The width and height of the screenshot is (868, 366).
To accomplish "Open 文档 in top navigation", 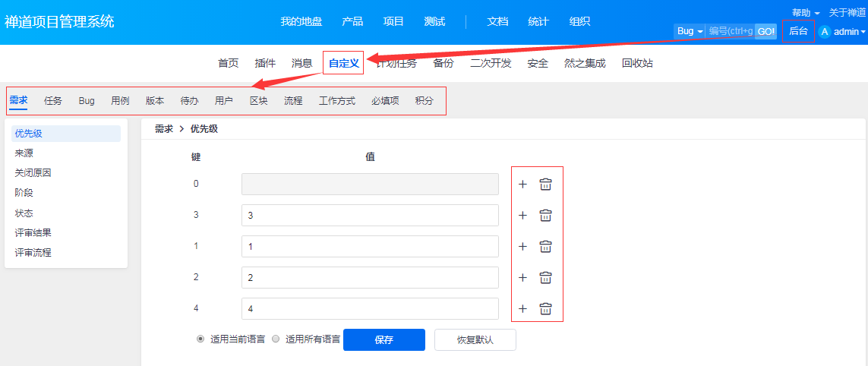I will point(497,21).
